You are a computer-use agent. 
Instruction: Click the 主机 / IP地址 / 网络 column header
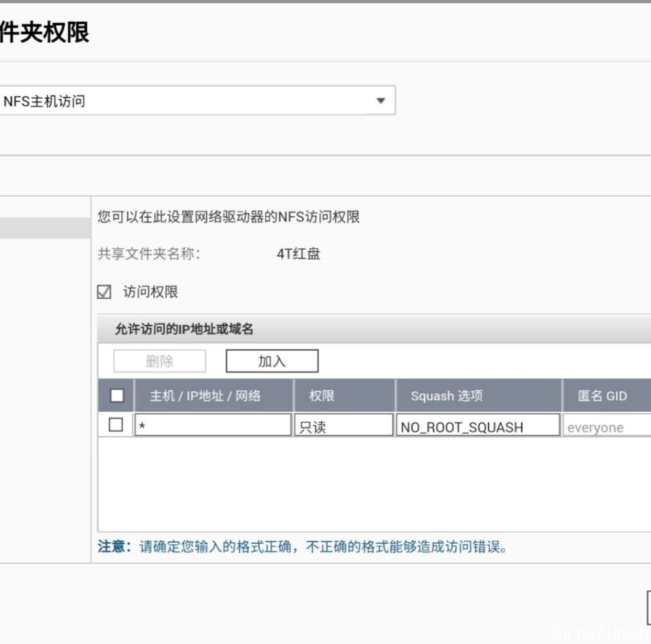(x=205, y=396)
